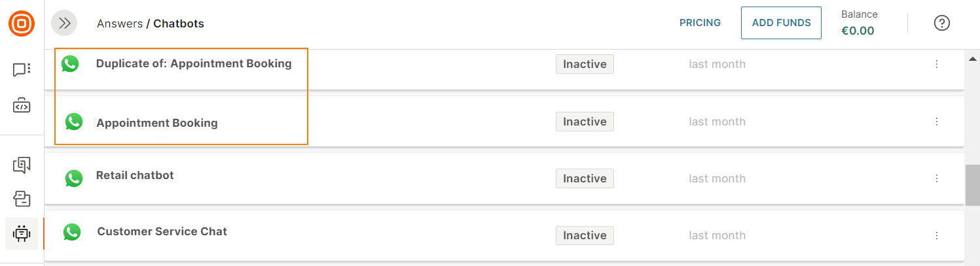
Task: Click WhatsApp icon beside Customer Service Chat
Action: tap(72, 232)
